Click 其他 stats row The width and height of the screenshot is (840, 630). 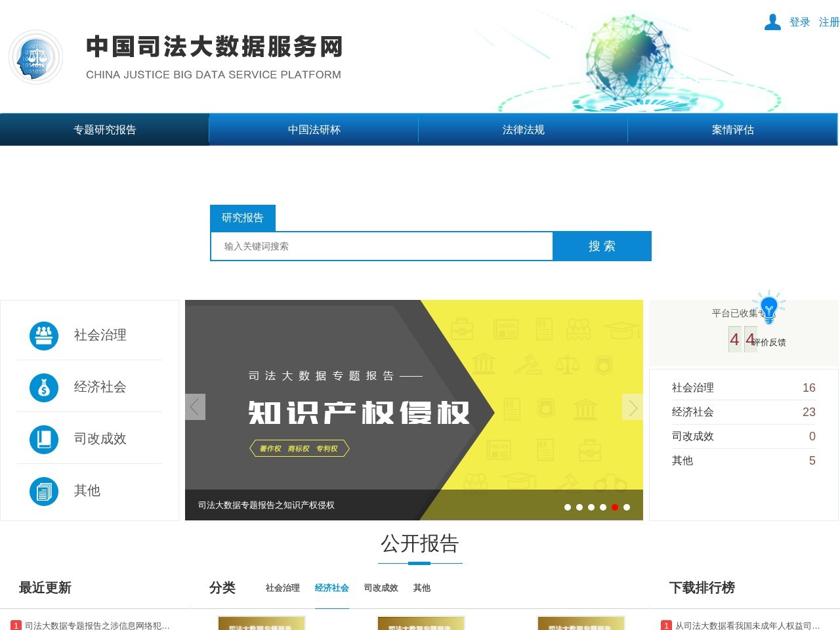744,461
